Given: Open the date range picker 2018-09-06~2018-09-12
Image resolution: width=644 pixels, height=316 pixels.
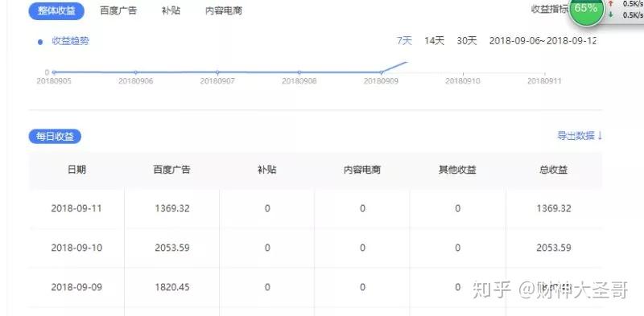Looking at the screenshot, I should pos(543,41).
